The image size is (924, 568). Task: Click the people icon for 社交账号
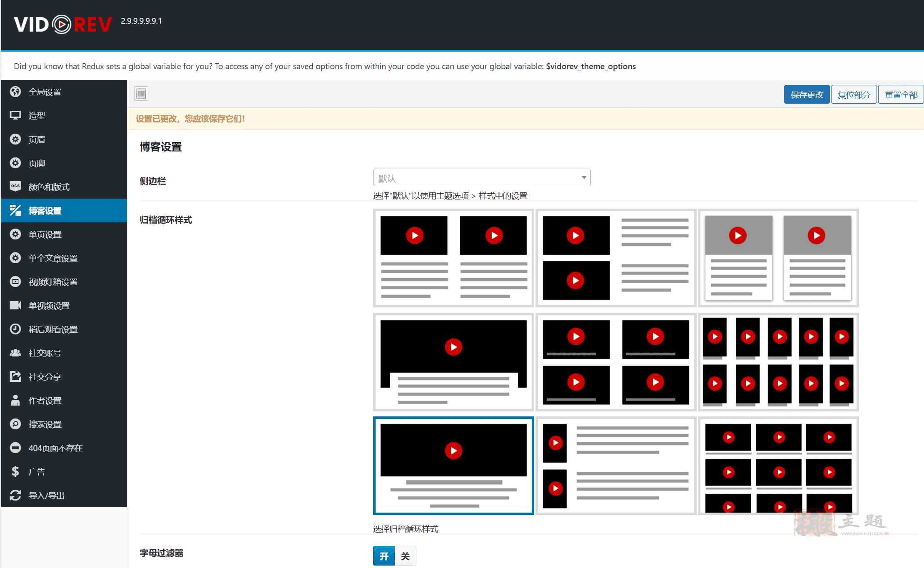coord(15,353)
